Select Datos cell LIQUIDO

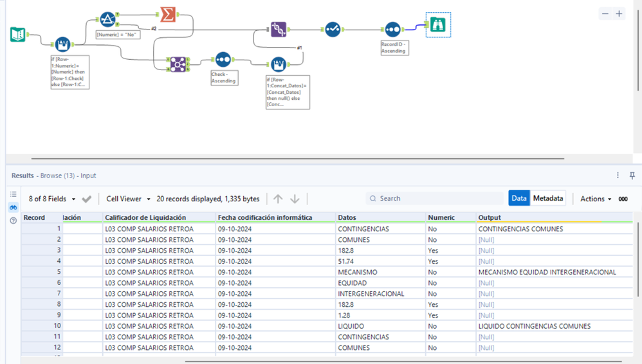[x=380, y=326]
